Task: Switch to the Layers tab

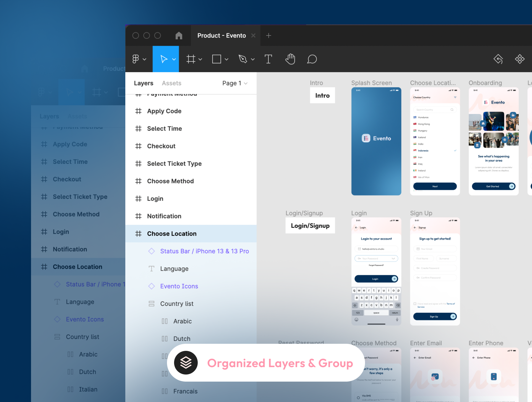Action: pyautogui.click(x=143, y=83)
